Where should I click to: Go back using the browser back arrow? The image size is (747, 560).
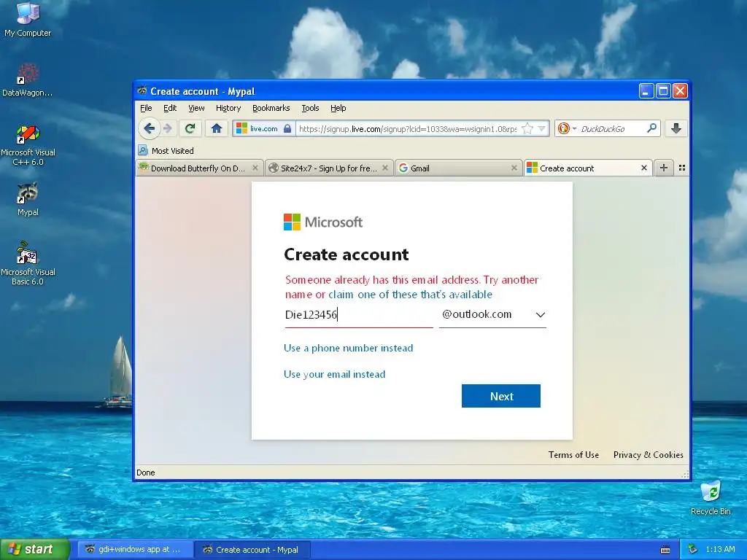pos(149,128)
